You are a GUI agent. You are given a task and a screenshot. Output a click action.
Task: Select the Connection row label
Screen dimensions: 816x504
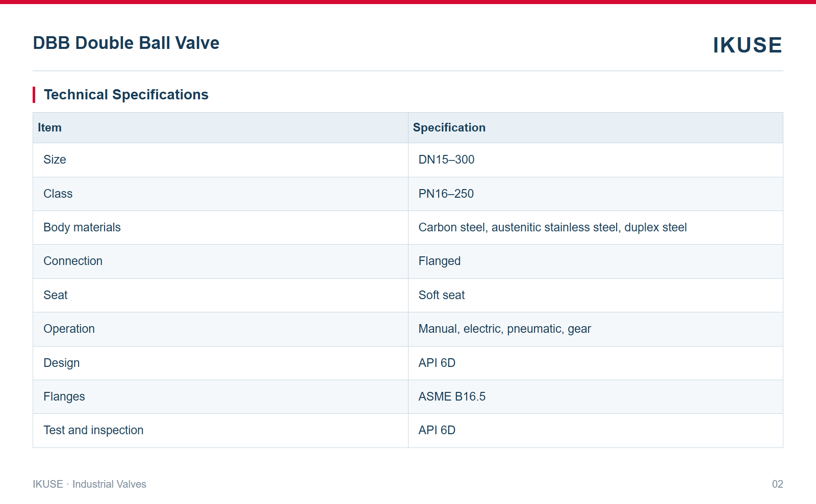click(73, 261)
